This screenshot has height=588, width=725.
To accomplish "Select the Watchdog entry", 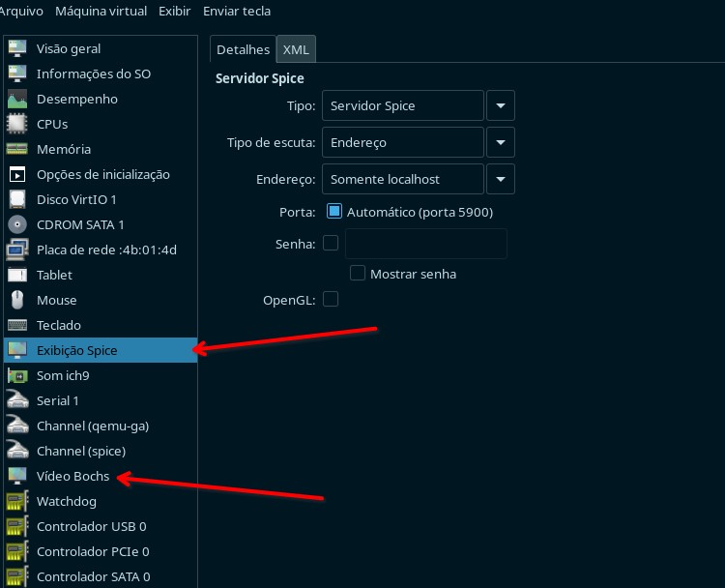I will coord(101,502).
